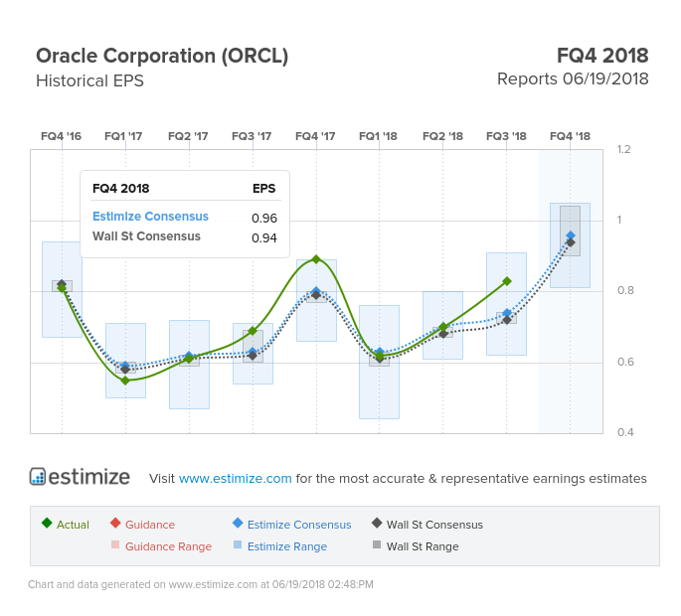Select the FQ1 '17 quarter label
The width and height of the screenshot is (681, 616).
[123, 136]
